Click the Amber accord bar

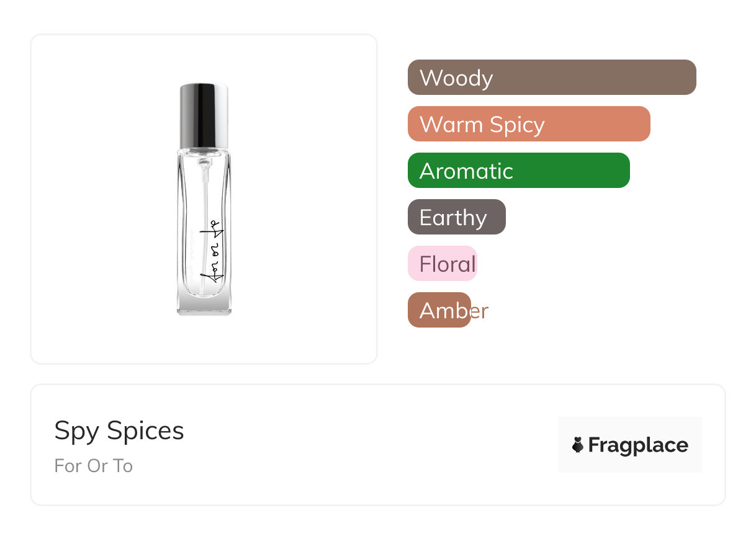click(x=439, y=310)
